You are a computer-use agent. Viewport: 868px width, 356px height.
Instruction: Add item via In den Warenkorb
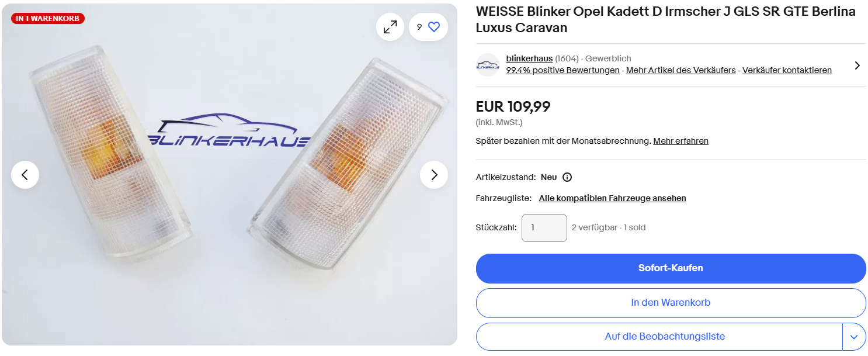click(671, 303)
